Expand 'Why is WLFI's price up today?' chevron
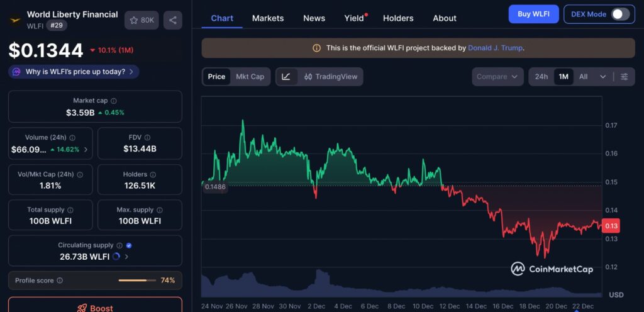 pyautogui.click(x=131, y=72)
